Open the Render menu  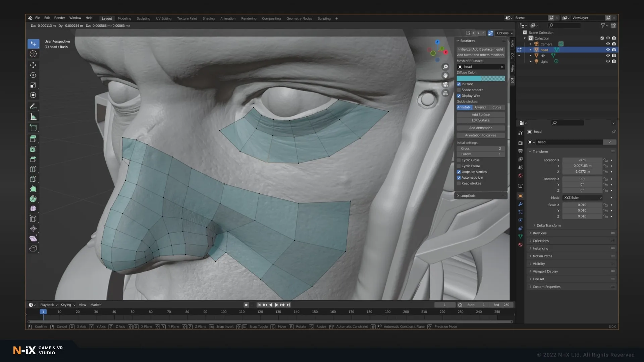[x=59, y=18]
